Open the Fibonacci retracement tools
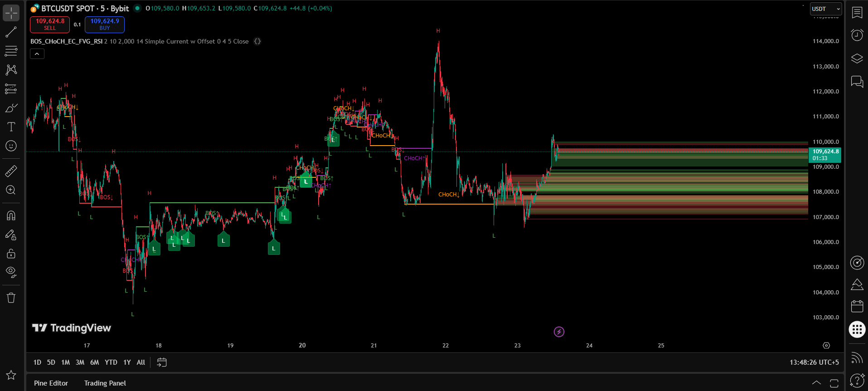The image size is (868, 391). point(11,51)
